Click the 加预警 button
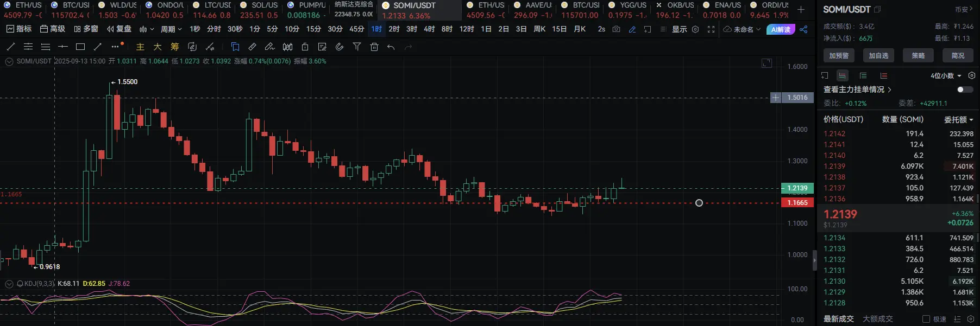Screen dimensions: 980x326 tap(839, 55)
